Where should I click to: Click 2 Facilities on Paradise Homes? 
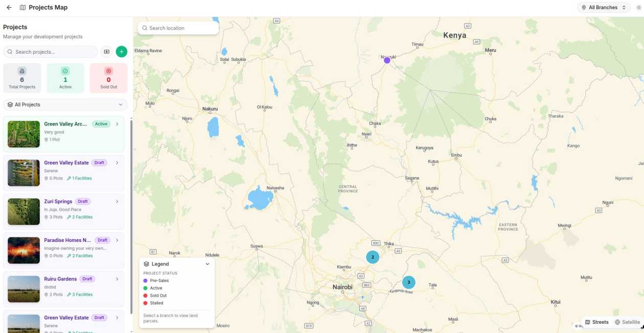click(80, 256)
